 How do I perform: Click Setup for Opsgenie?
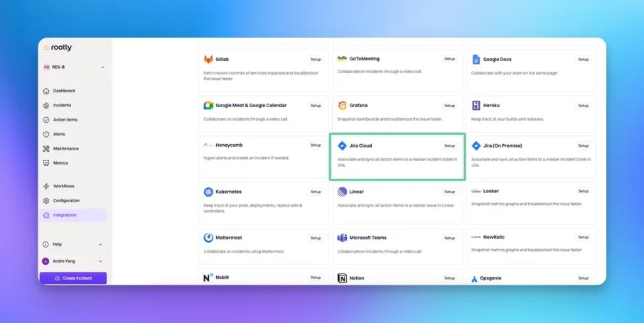click(583, 278)
